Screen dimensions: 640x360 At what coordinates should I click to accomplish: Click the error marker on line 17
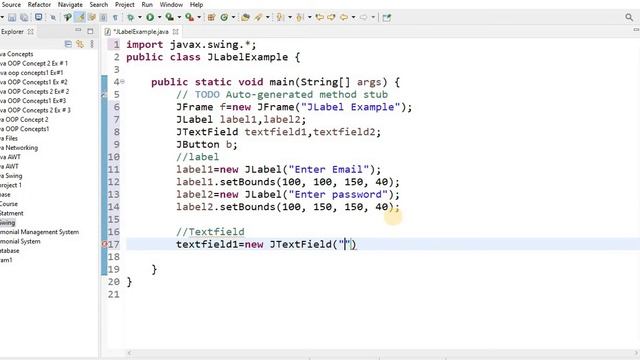(x=104, y=244)
